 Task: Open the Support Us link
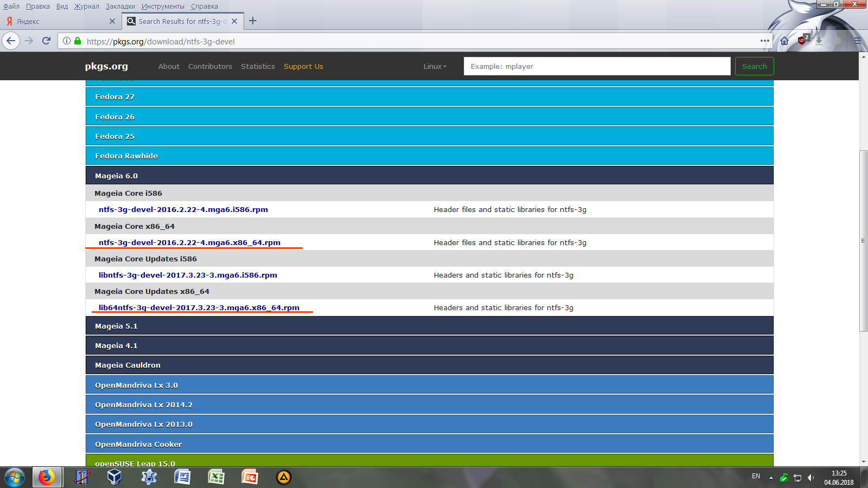tap(303, 66)
